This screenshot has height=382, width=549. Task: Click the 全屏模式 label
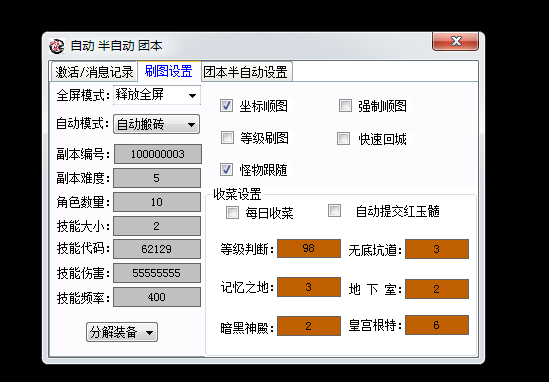[83, 95]
